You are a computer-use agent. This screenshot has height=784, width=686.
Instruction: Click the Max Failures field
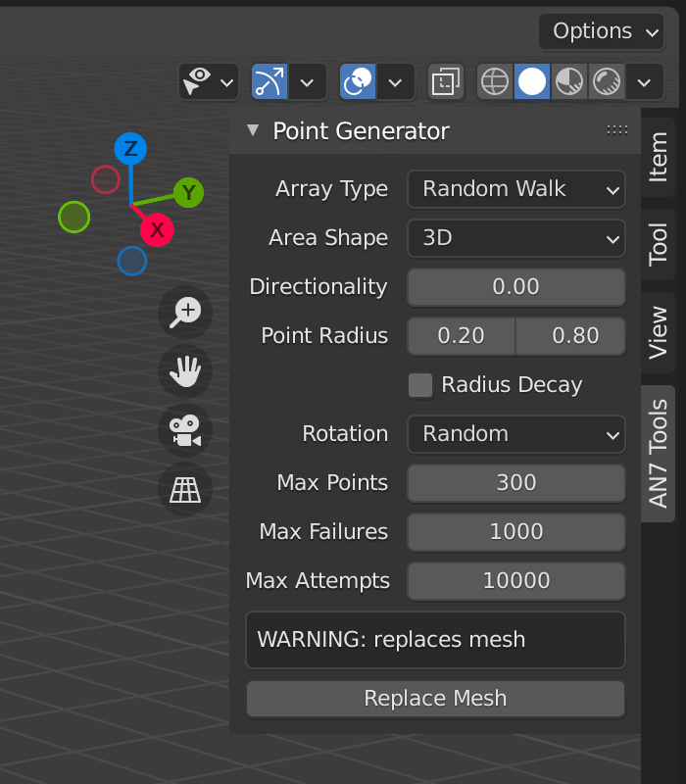tap(516, 532)
